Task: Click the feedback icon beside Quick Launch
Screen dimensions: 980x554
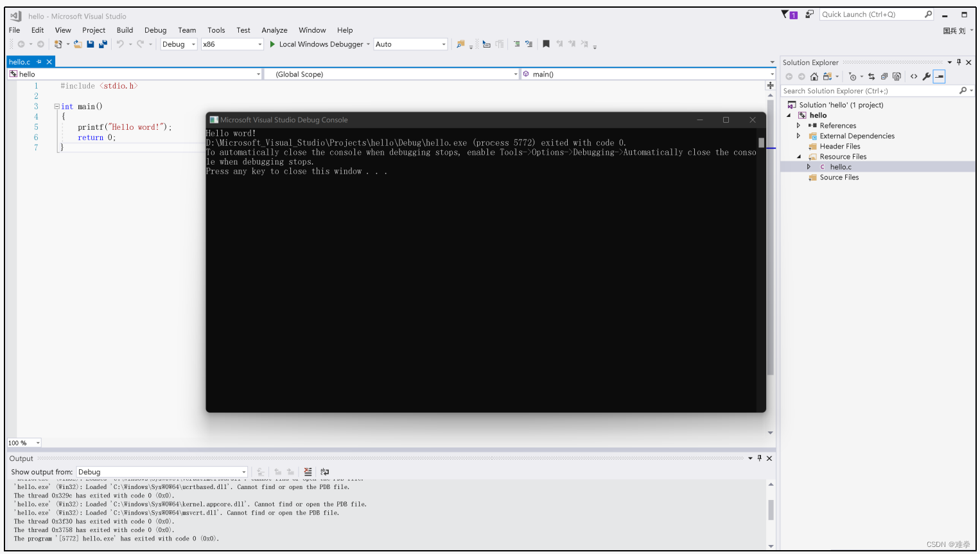Action: point(809,14)
